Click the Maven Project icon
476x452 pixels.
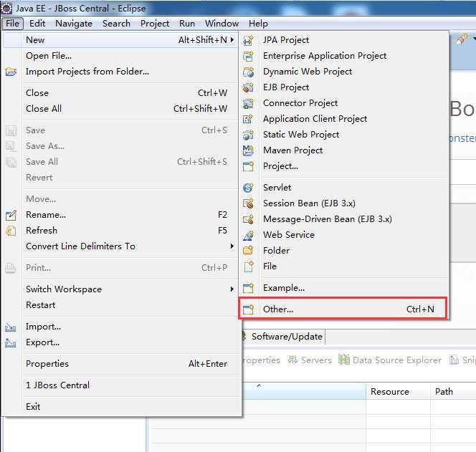(x=248, y=150)
